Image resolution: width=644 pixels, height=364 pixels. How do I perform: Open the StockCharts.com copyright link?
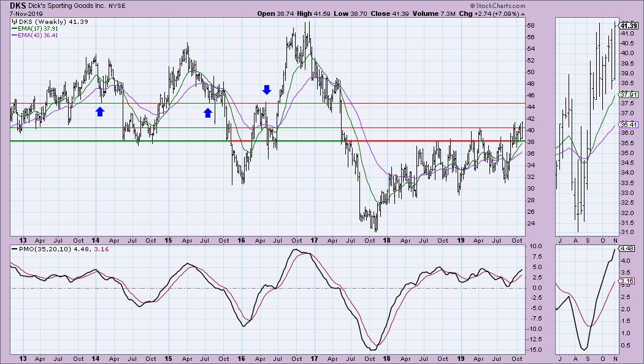[x=497, y=6]
